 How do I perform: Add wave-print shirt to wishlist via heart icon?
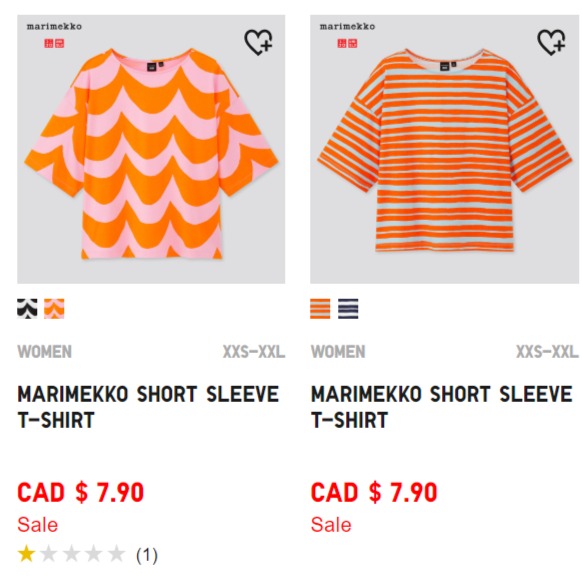(258, 42)
